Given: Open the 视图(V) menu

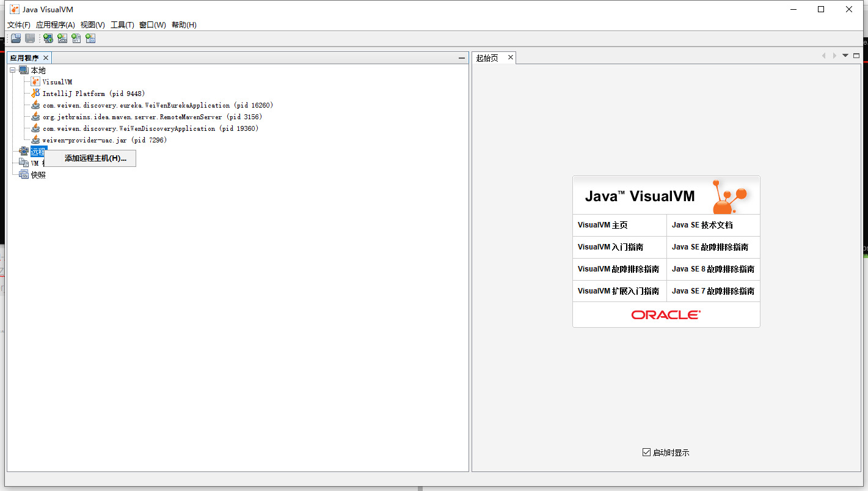Looking at the screenshot, I should 93,25.
